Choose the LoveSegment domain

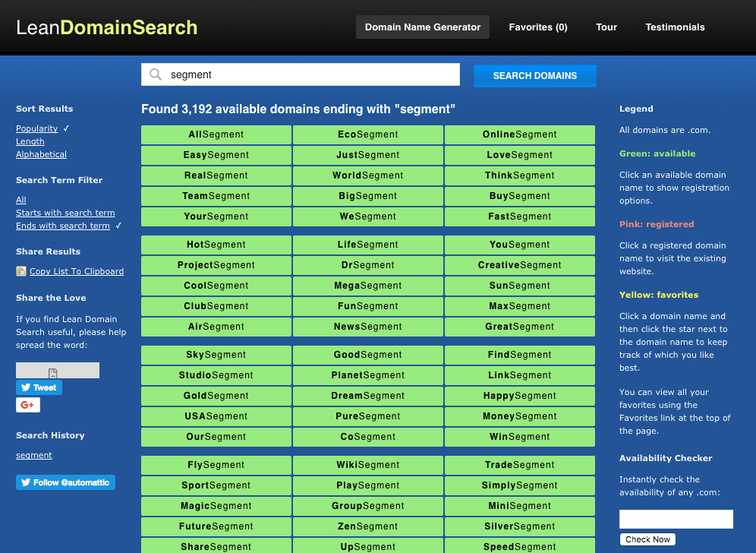point(520,156)
